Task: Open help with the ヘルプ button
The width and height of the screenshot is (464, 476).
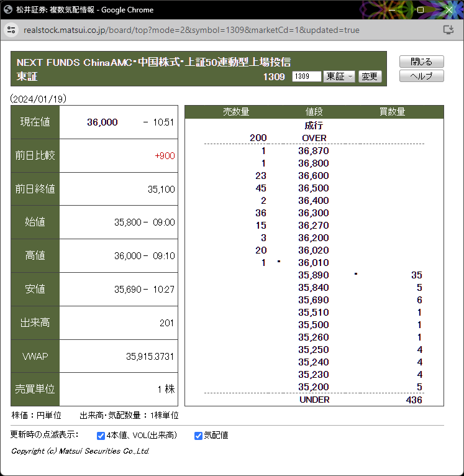Action: click(x=422, y=76)
